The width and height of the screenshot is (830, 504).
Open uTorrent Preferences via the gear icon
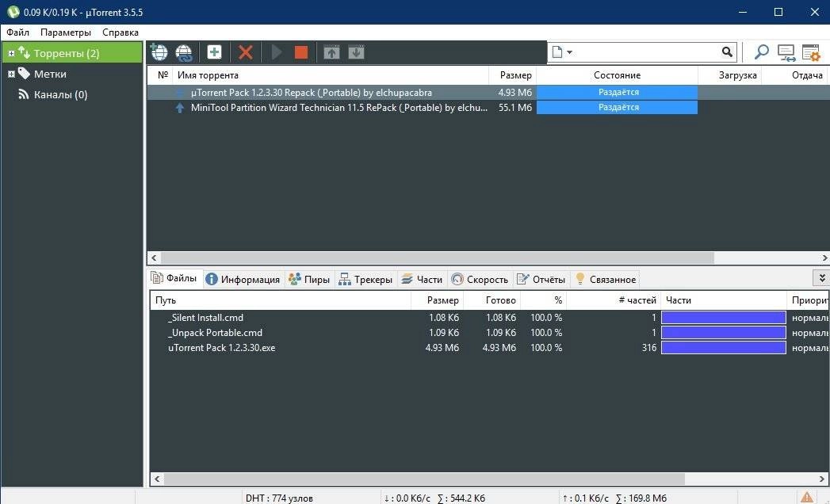click(810, 52)
